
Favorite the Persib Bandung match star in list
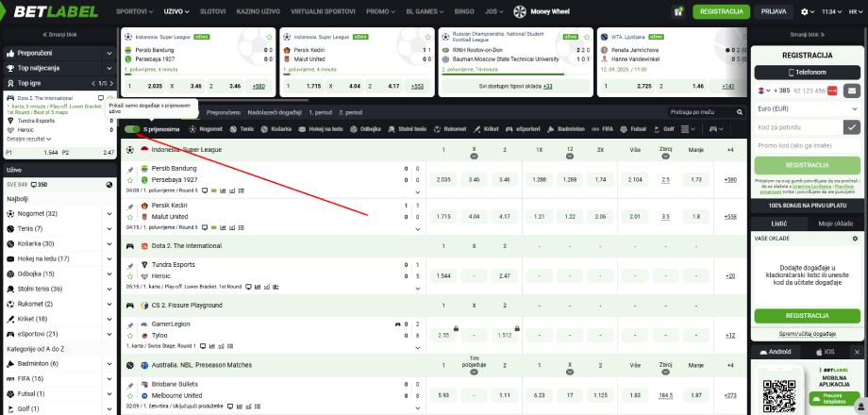click(130, 180)
